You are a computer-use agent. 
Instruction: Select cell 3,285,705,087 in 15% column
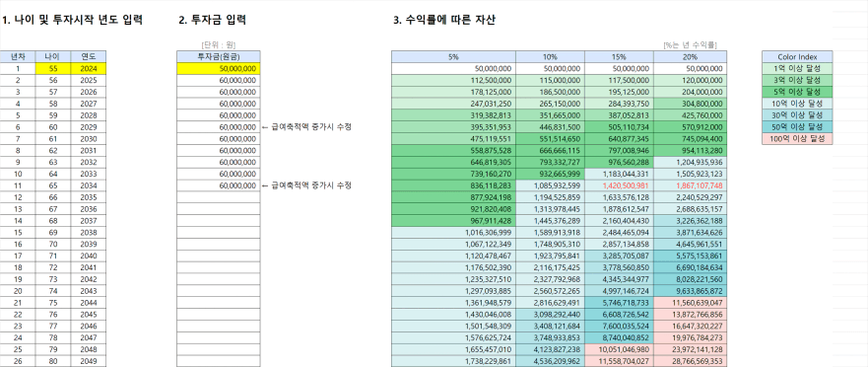(620, 257)
